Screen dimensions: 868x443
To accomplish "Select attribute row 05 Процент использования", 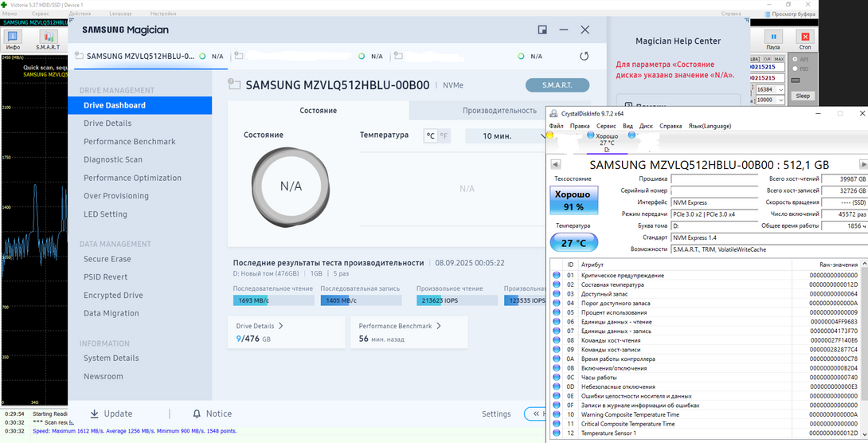I will pos(706,312).
